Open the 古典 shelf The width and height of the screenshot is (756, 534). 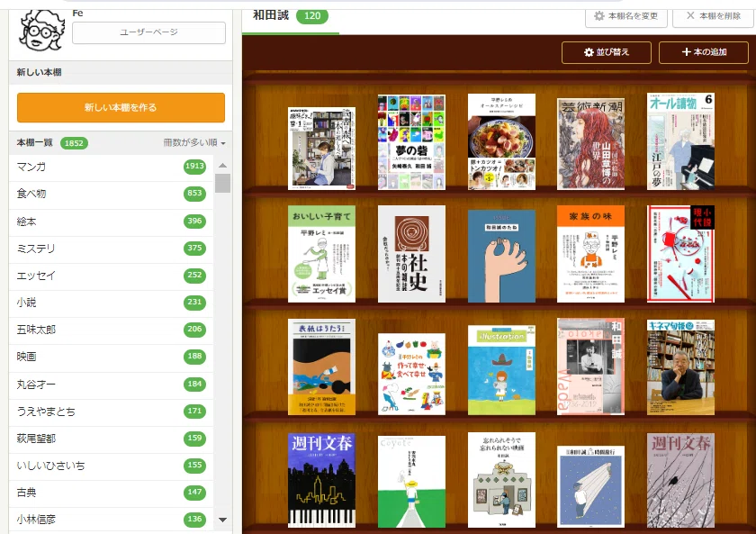coord(111,493)
